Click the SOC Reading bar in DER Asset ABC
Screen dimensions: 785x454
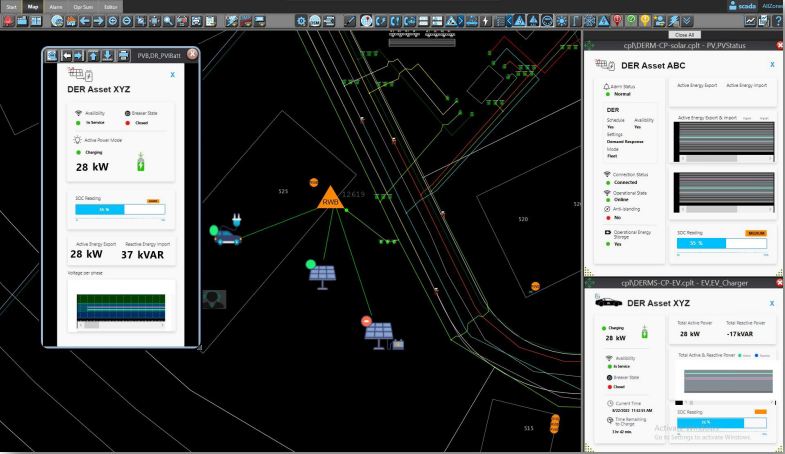[x=721, y=243]
